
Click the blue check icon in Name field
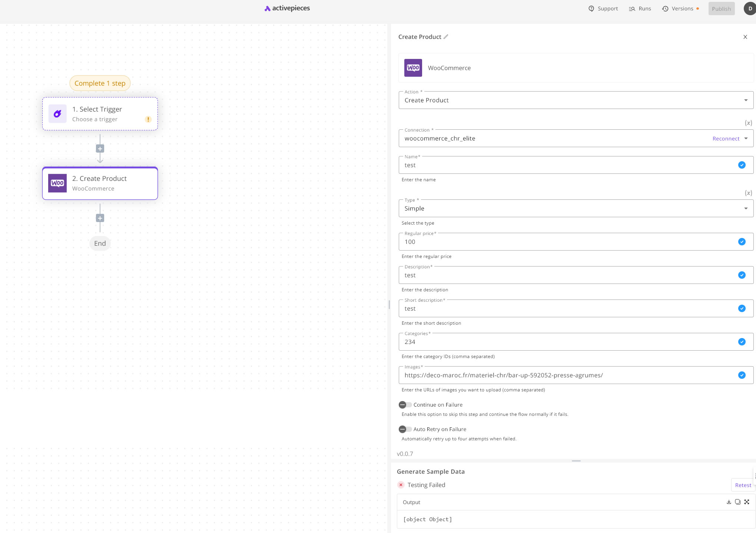pyautogui.click(x=742, y=165)
